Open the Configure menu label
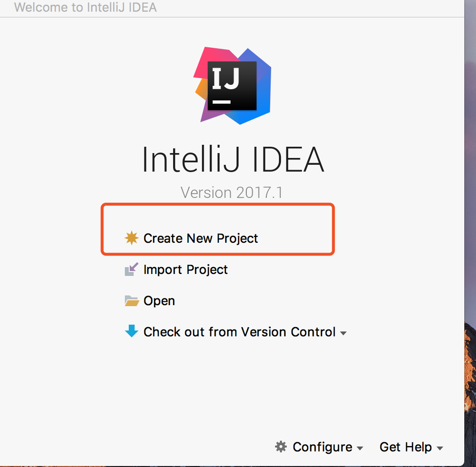This screenshot has height=467, width=476. [x=322, y=447]
